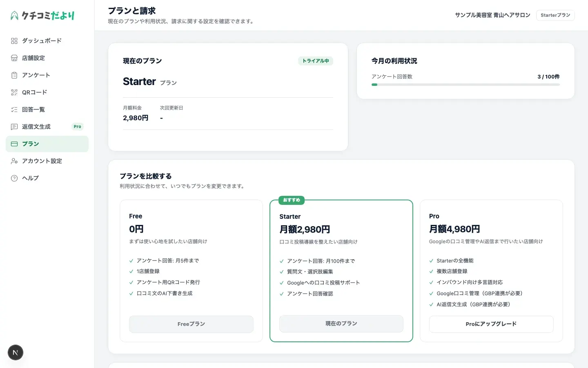Click the 返信文生成 message icon
Screen dimensions: 588x368
click(14, 127)
